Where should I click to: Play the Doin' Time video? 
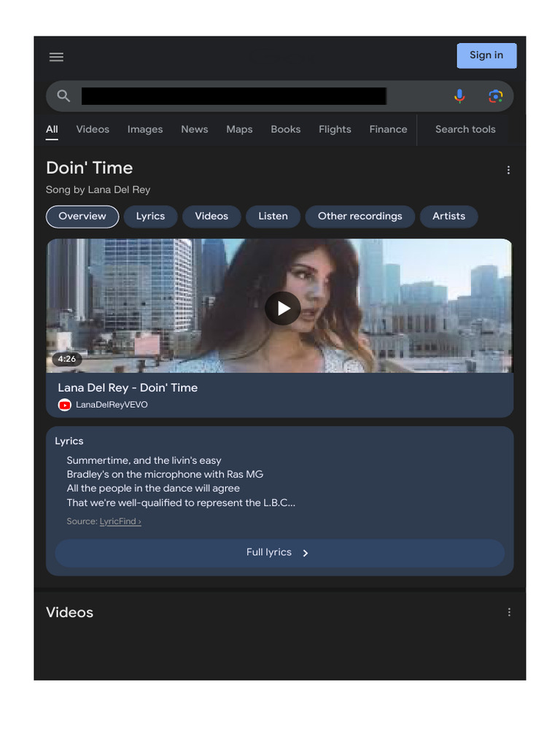(283, 309)
